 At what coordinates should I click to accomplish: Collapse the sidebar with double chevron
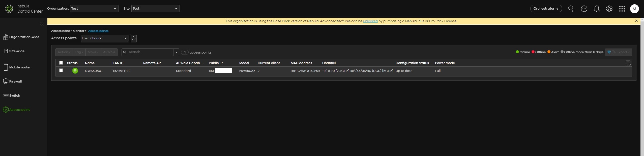click(x=42, y=23)
